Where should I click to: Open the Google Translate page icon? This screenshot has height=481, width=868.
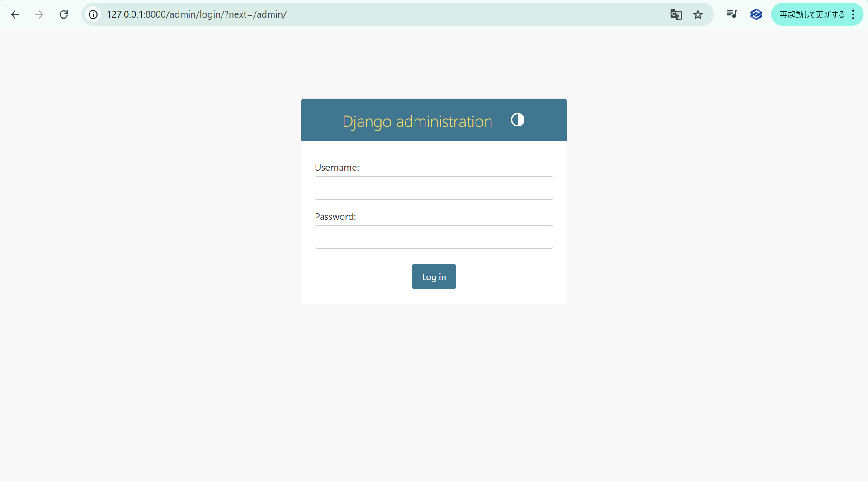tap(676, 14)
